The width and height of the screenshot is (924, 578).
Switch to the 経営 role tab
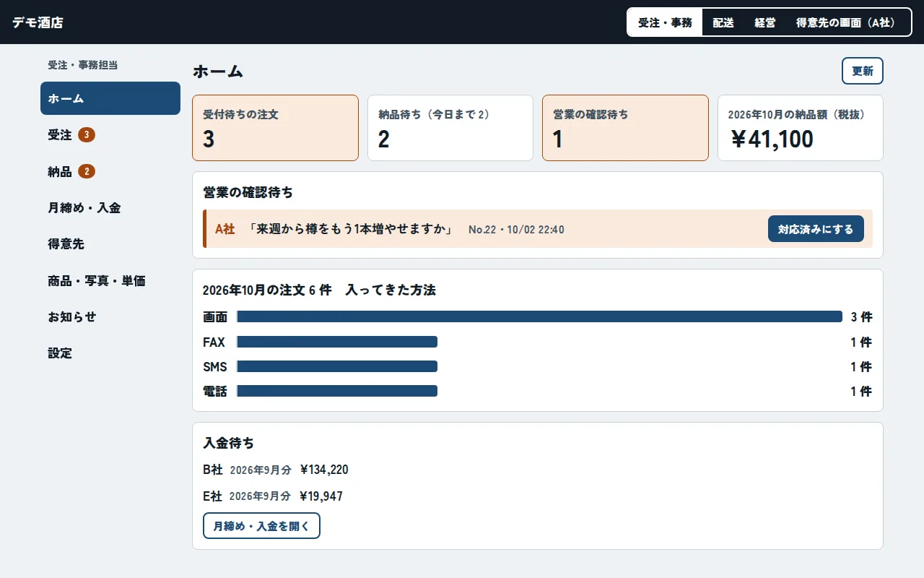click(x=765, y=22)
